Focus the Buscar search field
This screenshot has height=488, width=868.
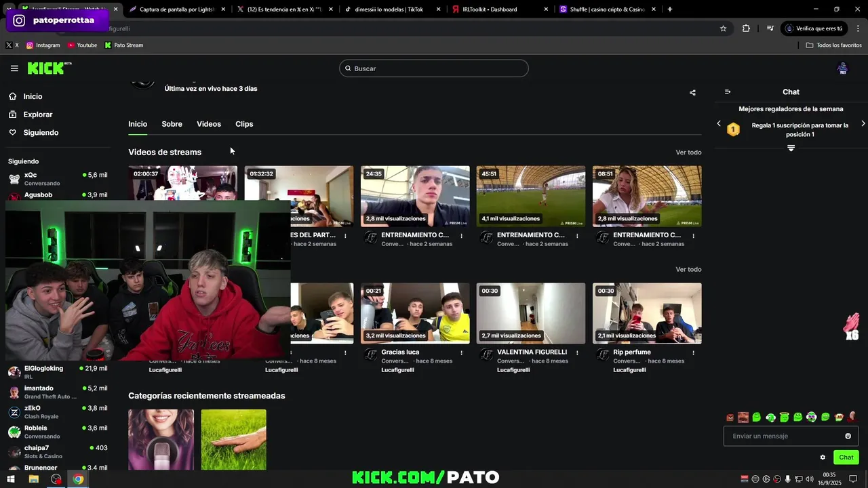[434, 68]
